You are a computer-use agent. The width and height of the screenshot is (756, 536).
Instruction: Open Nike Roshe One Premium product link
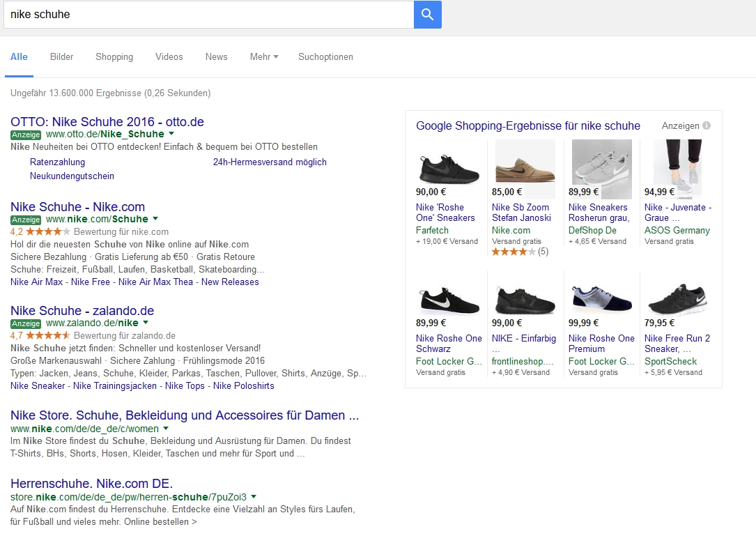pyautogui.click(x=601, y=344)
